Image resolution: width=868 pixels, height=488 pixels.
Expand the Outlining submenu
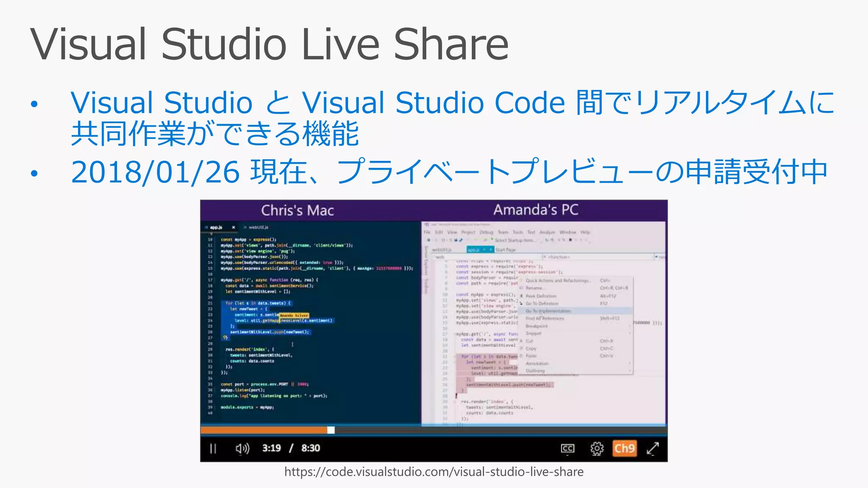[x=576, y=371]
